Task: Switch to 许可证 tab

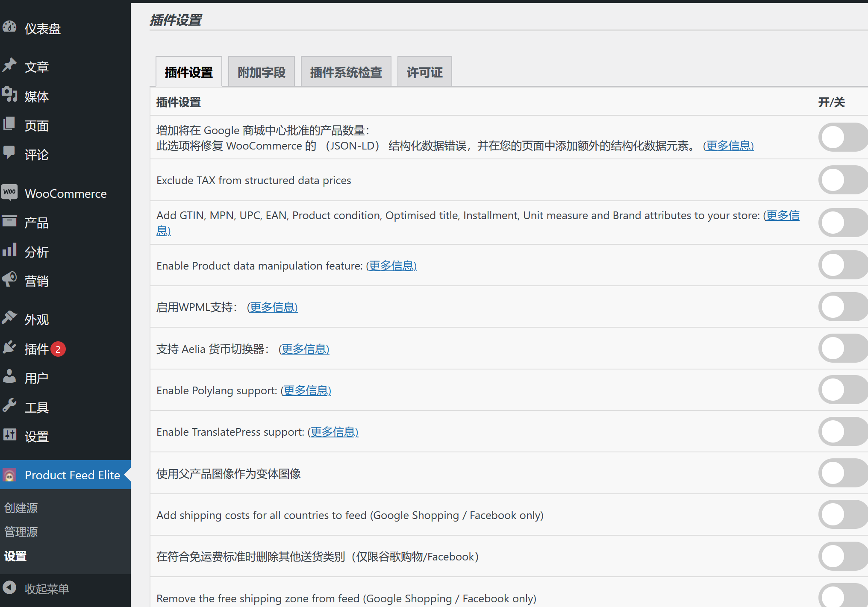Action: tap(425, 73)
